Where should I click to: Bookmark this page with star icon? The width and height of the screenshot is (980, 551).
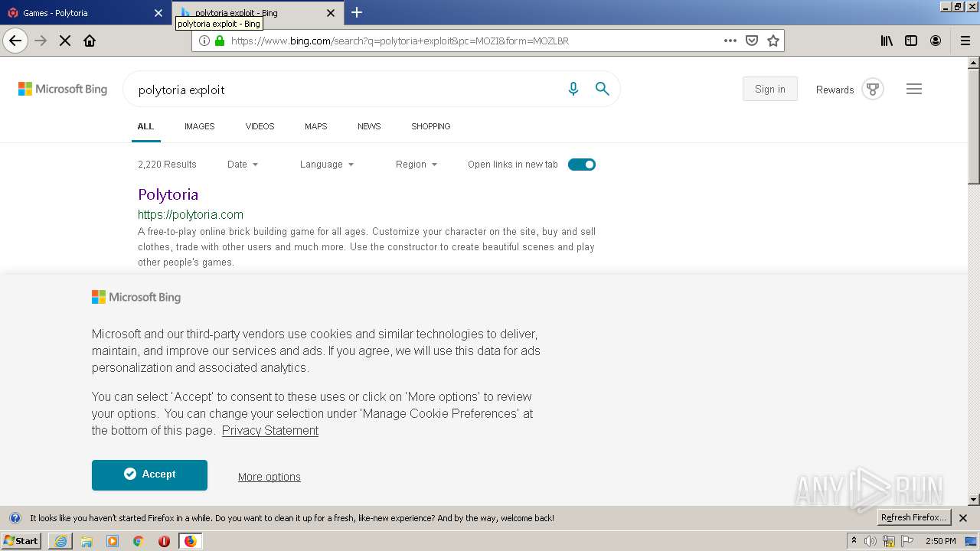(773, 41)
